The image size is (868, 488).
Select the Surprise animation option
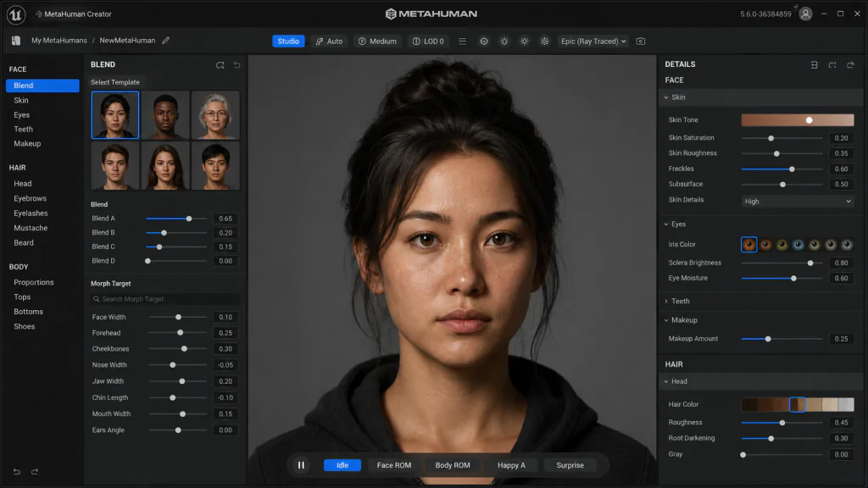click(x=570, y=465)
